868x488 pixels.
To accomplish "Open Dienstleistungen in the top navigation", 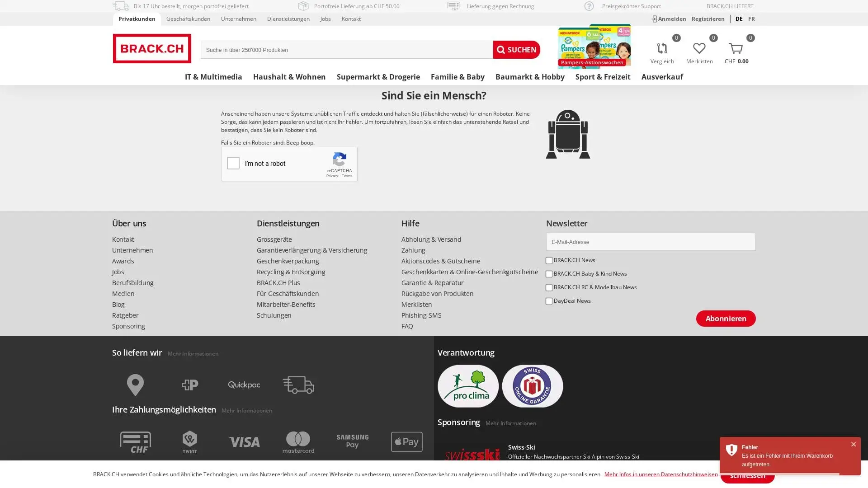I will [288, 19].
